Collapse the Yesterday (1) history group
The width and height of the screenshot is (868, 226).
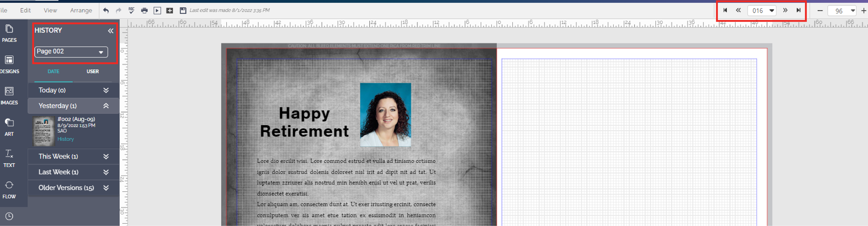(106, 105)
